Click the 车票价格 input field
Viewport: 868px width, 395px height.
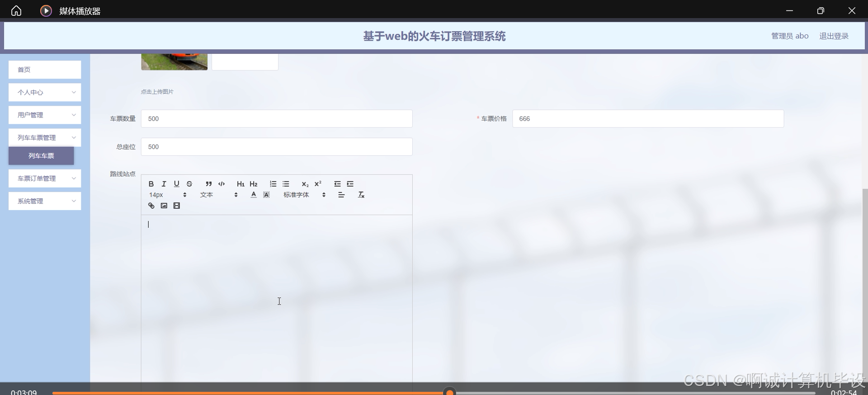tap(648, 118)
